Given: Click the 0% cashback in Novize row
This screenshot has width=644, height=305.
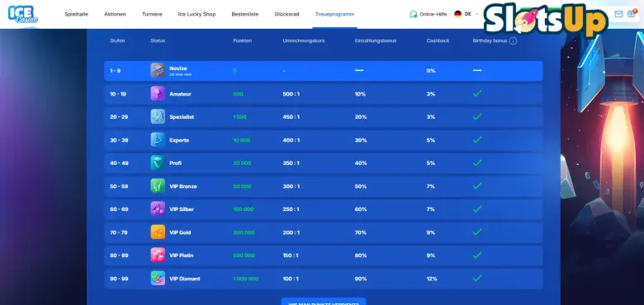Looking at the screenshot, I should (x=431, y=71).
